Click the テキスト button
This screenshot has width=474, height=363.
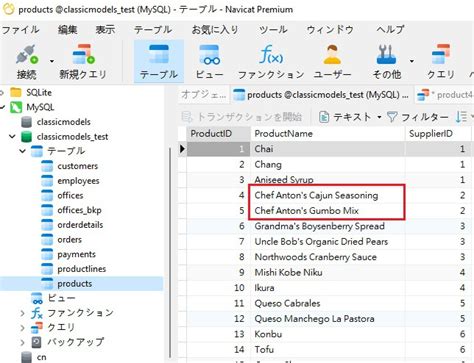(x=345, y=117)
